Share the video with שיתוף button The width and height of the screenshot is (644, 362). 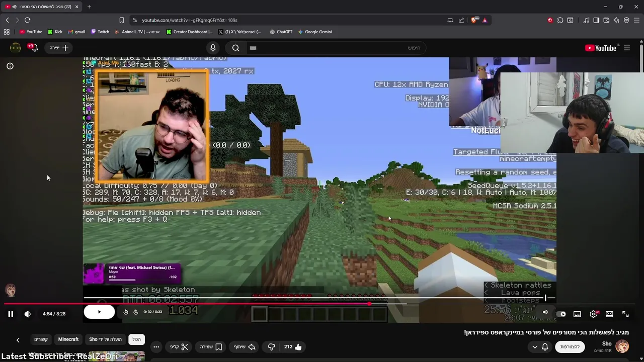245,347
